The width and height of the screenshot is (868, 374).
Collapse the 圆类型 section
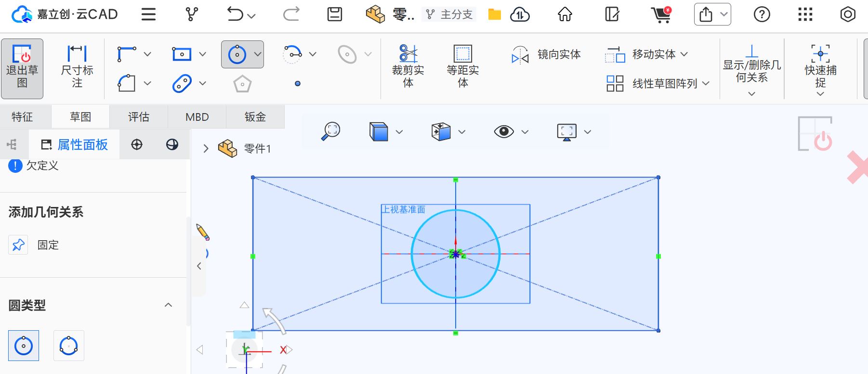click(x=168, y=305)
